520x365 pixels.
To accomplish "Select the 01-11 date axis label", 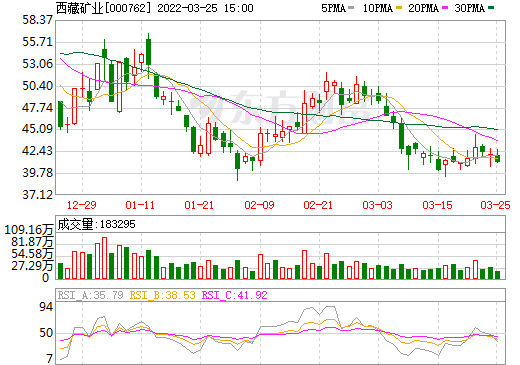I will (140, 205).
